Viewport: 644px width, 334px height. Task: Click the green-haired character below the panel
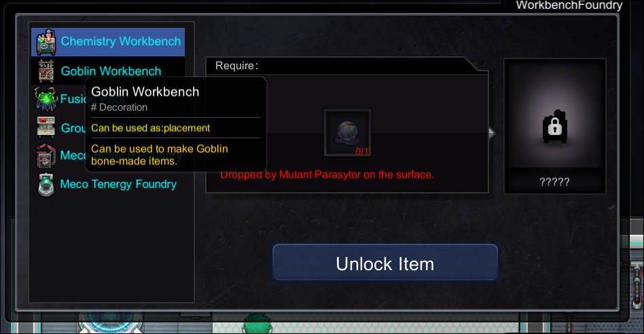tap(257, 324)
